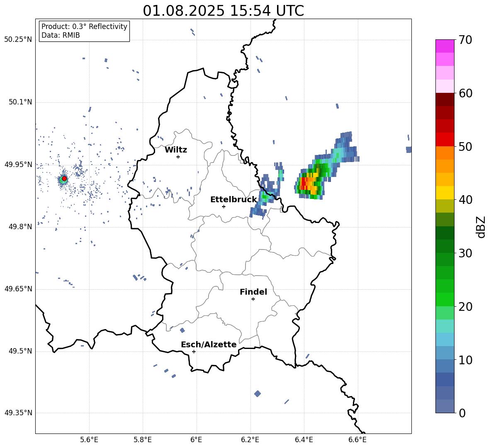491x448 pixels.
Task: Click the Findel city label
Action: pyautogui.click(x=253, y=292)
